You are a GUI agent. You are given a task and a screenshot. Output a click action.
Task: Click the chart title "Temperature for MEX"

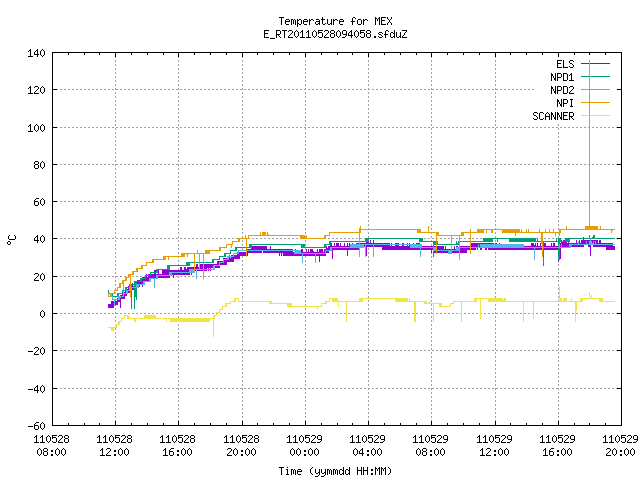[335, 21]
